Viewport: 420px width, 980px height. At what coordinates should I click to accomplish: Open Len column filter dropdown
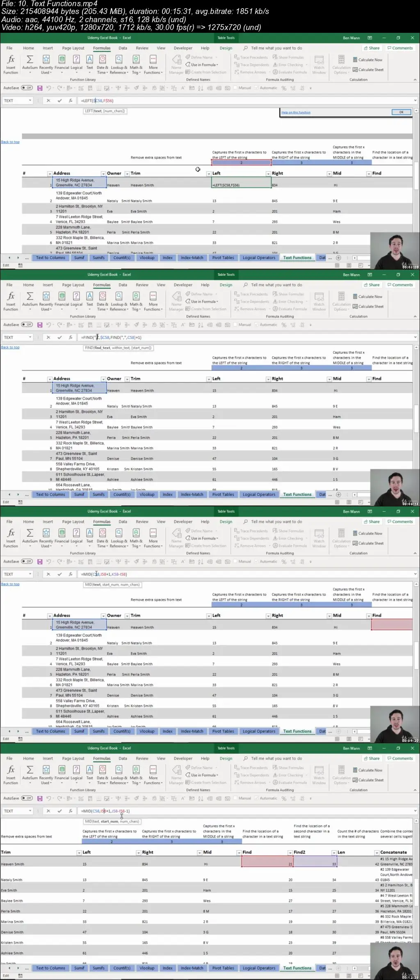point(377,853)
